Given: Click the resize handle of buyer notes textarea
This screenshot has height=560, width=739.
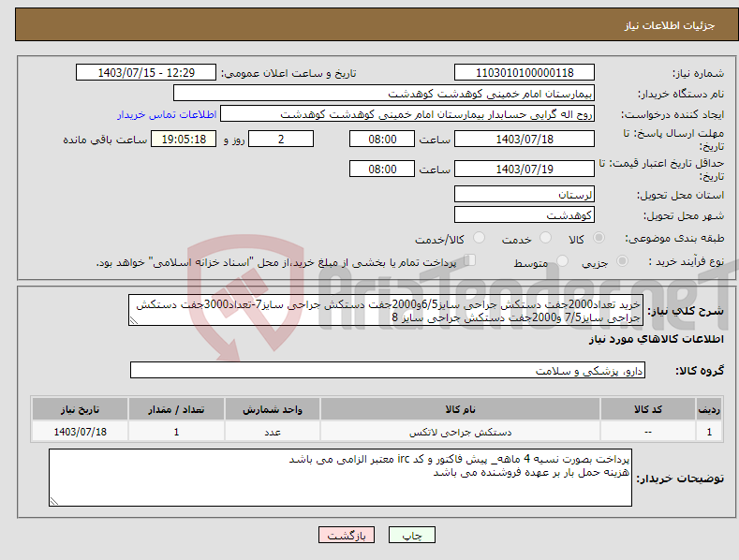Looking at the screenshot, I should [54, 501].
